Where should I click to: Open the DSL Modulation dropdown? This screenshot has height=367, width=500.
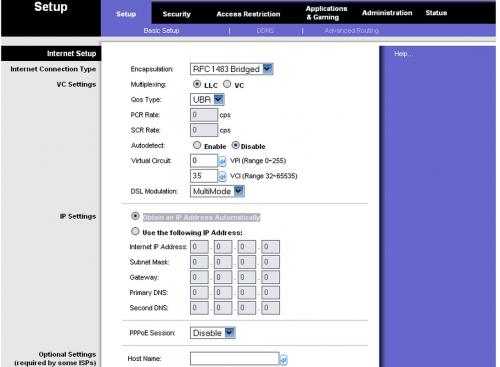point(217,191)
